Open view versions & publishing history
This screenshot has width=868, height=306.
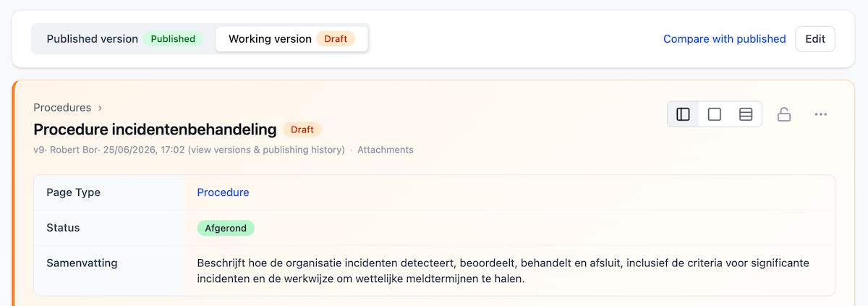tap(267, 150)
